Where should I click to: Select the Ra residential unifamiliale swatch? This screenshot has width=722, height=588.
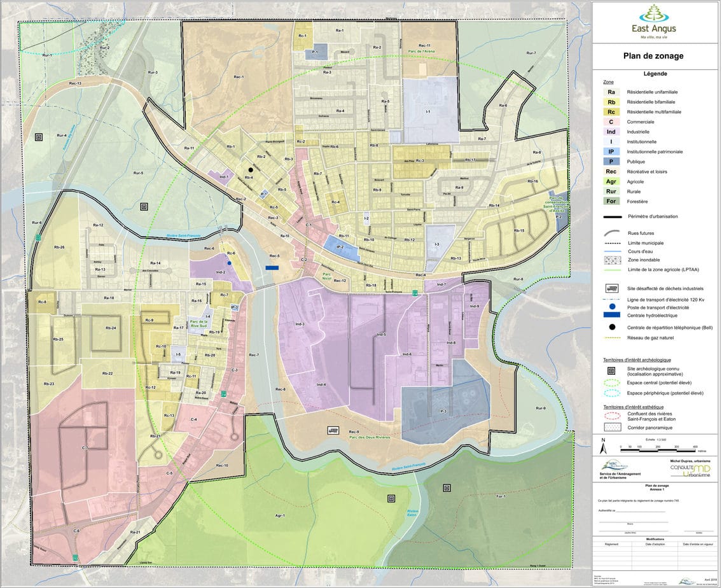coord(610,92)
